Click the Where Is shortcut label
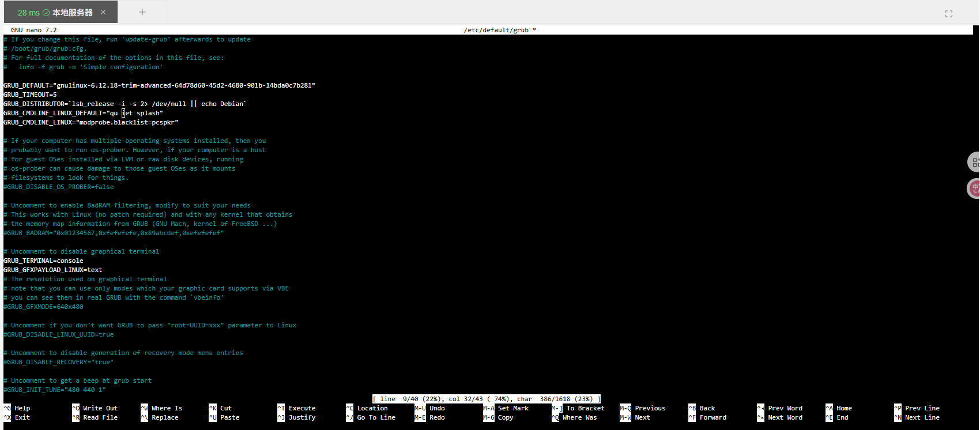Viewport: 980px width, 430px height. point(167,408)
